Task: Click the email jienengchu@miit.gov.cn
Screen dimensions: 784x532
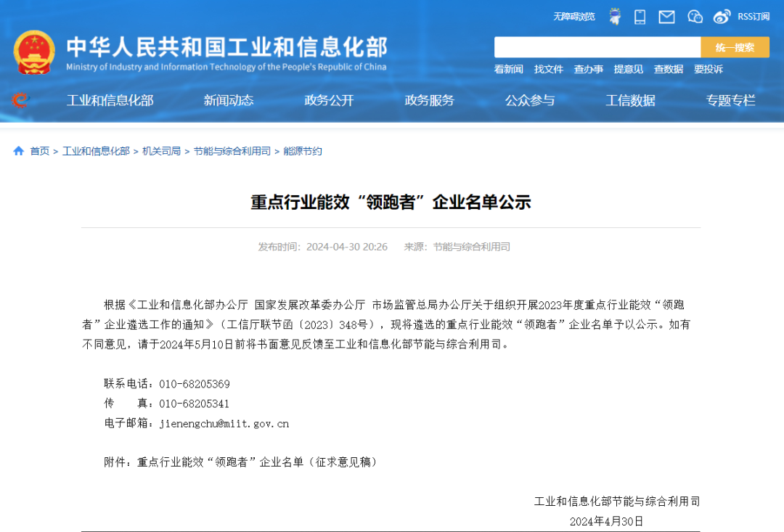Action: (x=224, y=424)
